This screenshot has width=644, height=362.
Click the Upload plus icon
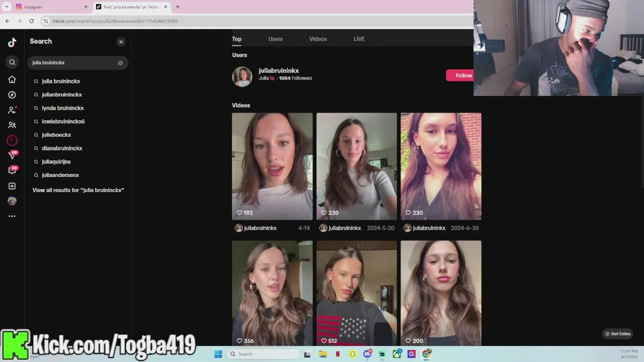click(12, 186)
